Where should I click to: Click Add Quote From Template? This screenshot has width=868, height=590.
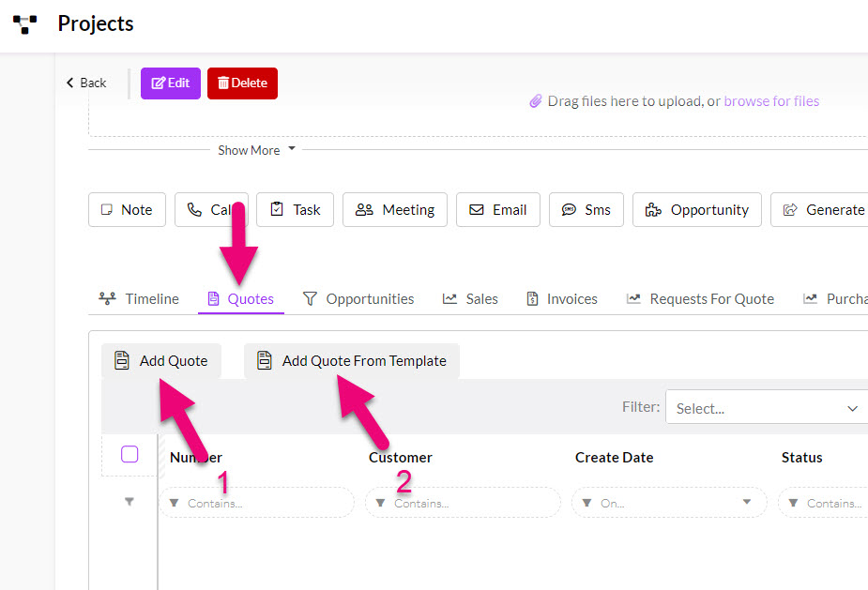(x=352, y=361)
